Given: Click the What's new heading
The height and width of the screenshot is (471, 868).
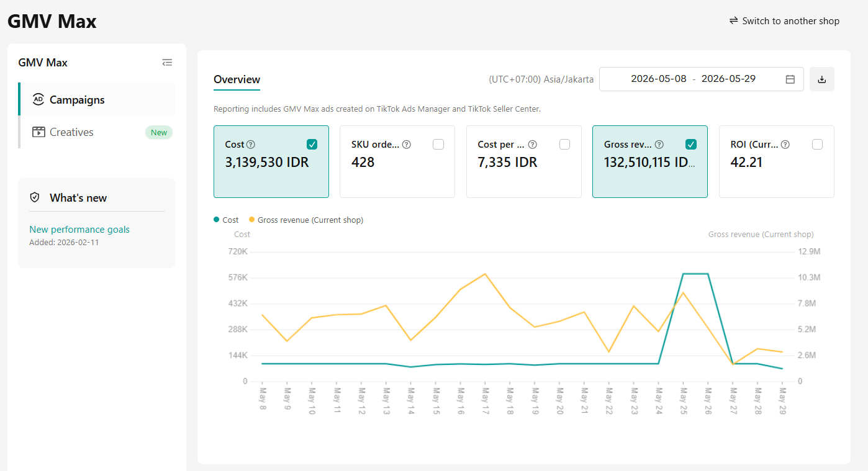Looking at the screenshot, I should [x=78, y=198].
